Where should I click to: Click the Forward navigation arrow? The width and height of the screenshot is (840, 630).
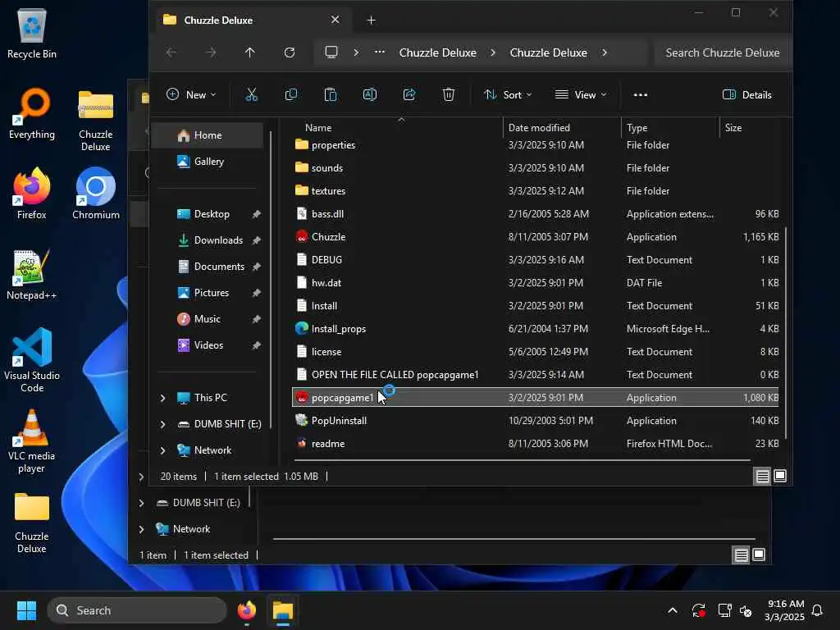coord(211,52)
